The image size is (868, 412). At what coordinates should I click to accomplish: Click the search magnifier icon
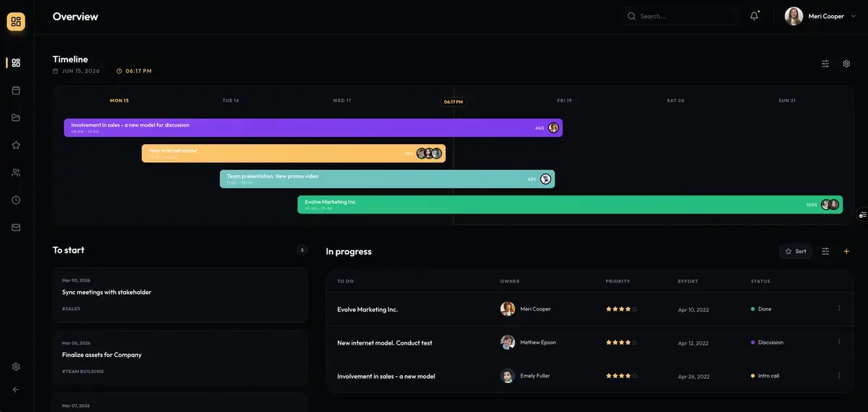(x=631, y=16)
